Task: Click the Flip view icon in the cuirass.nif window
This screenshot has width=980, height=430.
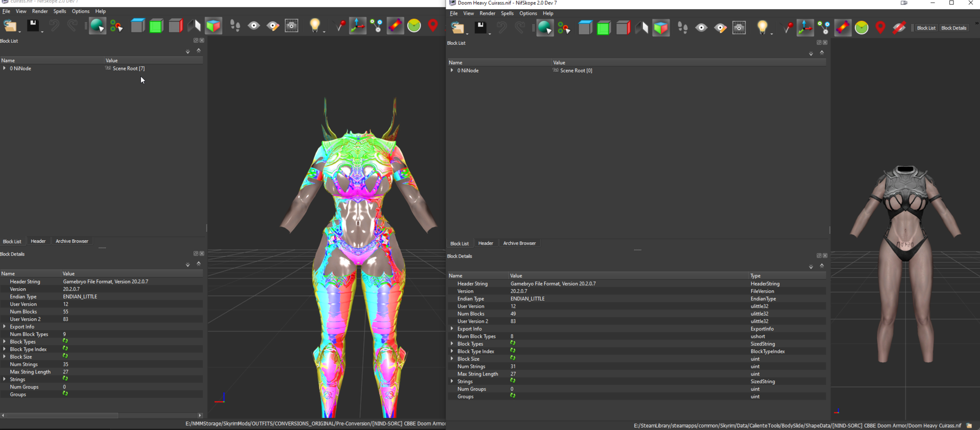Action: pos(194,26)
